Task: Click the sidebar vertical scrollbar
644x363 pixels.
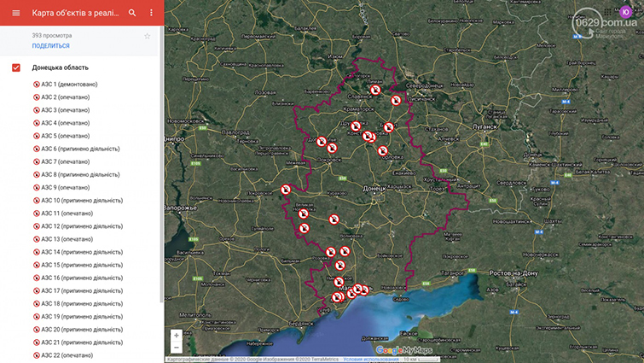Action: point(161,171)
